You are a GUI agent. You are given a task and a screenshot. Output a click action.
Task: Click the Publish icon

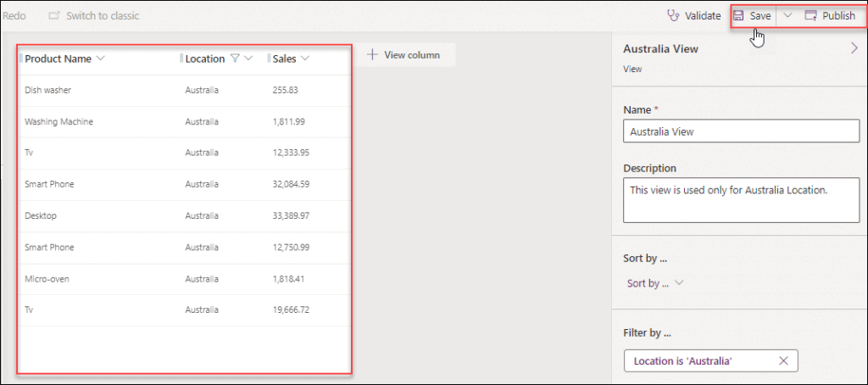pos(811,16)
